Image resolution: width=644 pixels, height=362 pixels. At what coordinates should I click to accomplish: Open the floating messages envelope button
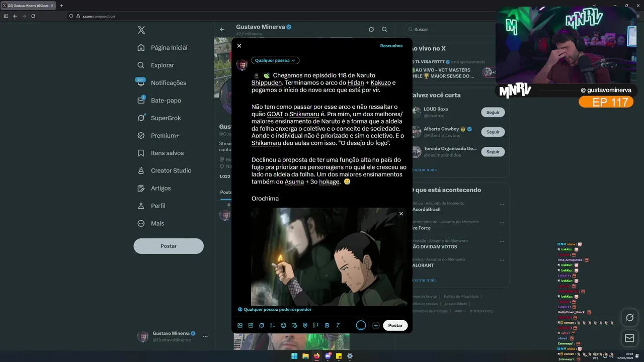(x=629, y=338)
